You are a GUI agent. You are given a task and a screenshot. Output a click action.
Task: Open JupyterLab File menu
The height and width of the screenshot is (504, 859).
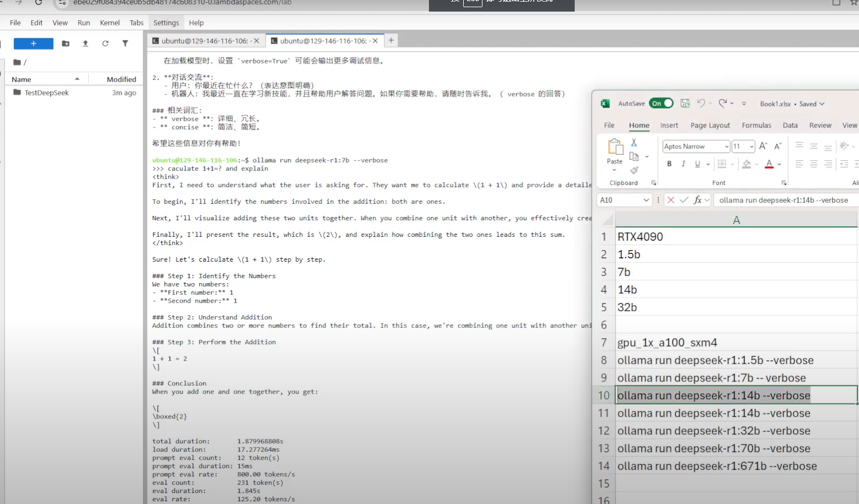(x=15, y=23)
